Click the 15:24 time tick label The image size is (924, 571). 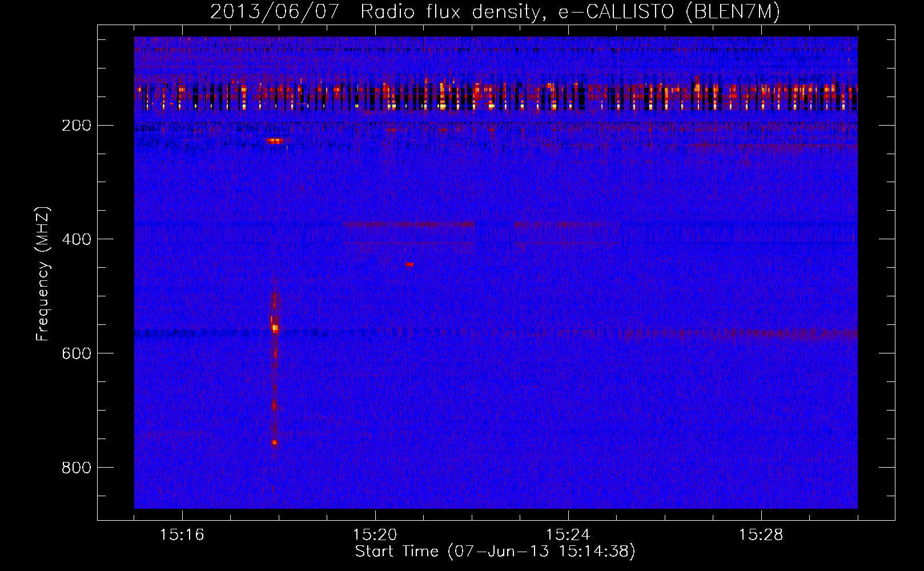tap(568, 535)
